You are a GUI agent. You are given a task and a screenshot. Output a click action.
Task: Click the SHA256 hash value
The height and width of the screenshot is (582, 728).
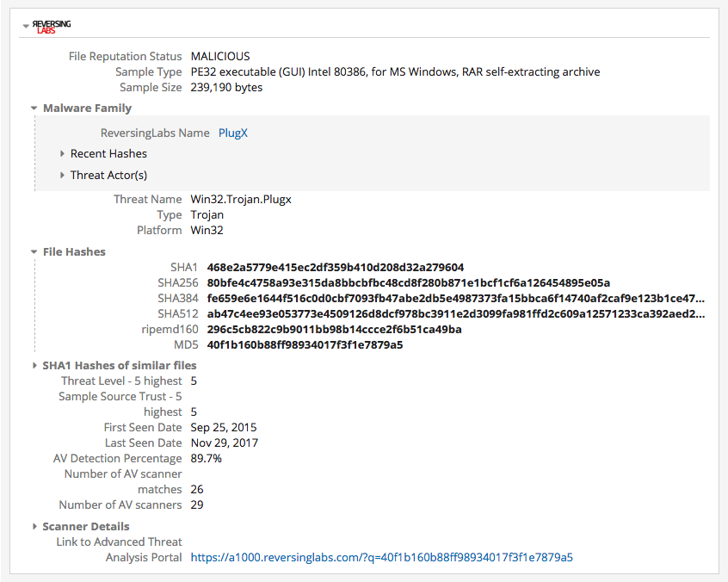pos(409,283)
